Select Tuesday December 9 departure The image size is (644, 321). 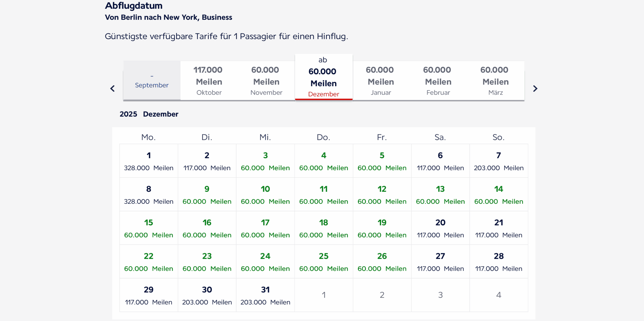click(207, 194)
